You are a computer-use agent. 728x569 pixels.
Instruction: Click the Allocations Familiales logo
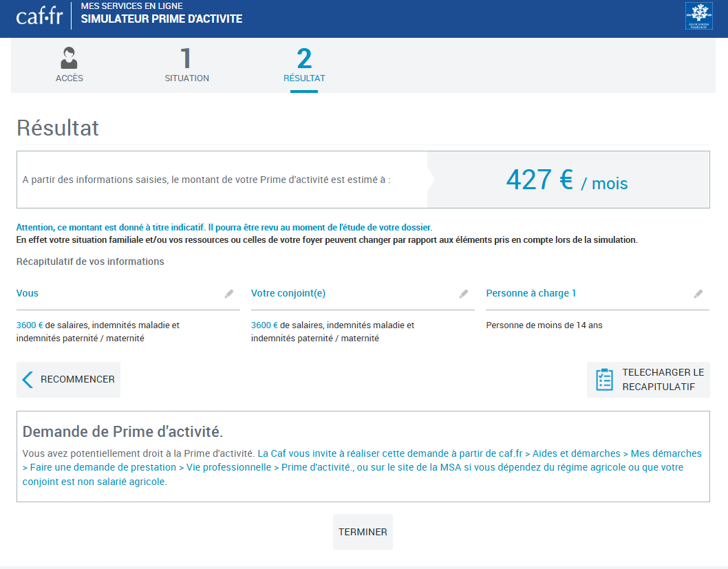(x=698, y=16)
